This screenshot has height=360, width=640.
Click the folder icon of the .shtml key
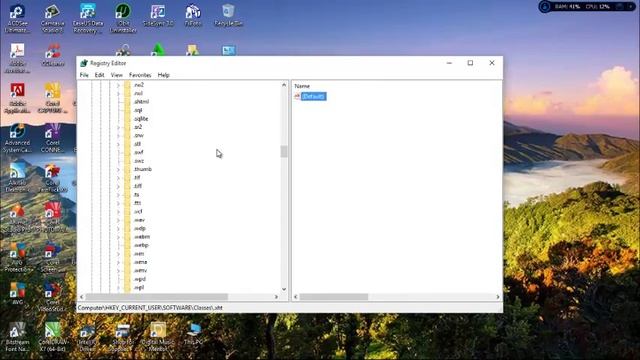click(127, 102)
